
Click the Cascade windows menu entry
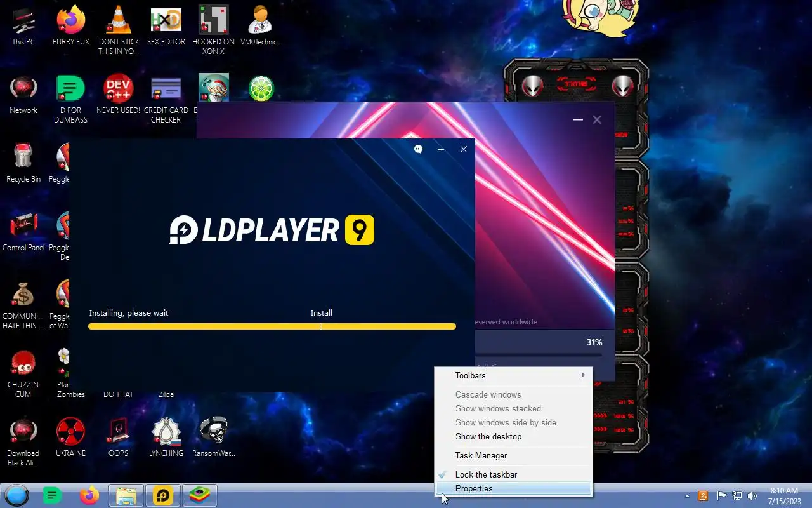click(513, 394)
